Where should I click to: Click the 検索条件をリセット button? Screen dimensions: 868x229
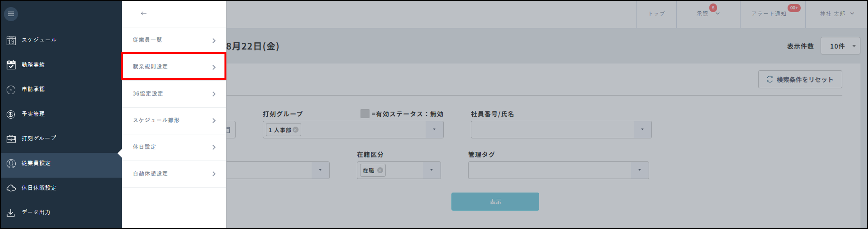800,79
